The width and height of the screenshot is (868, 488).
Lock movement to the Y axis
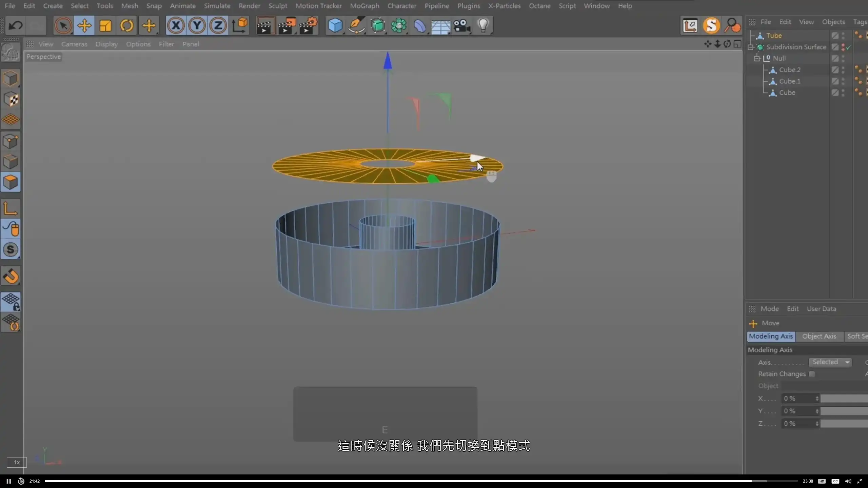197,25
